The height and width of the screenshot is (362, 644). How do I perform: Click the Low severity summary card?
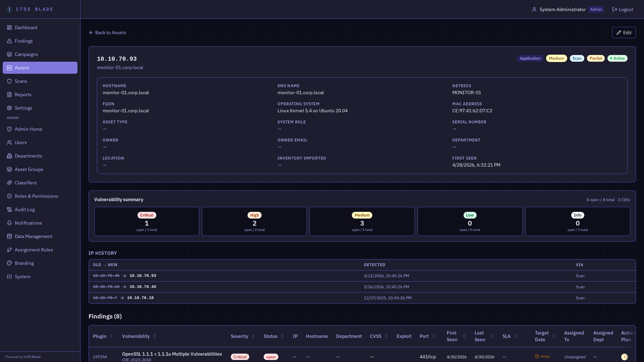tap(470, 221)
